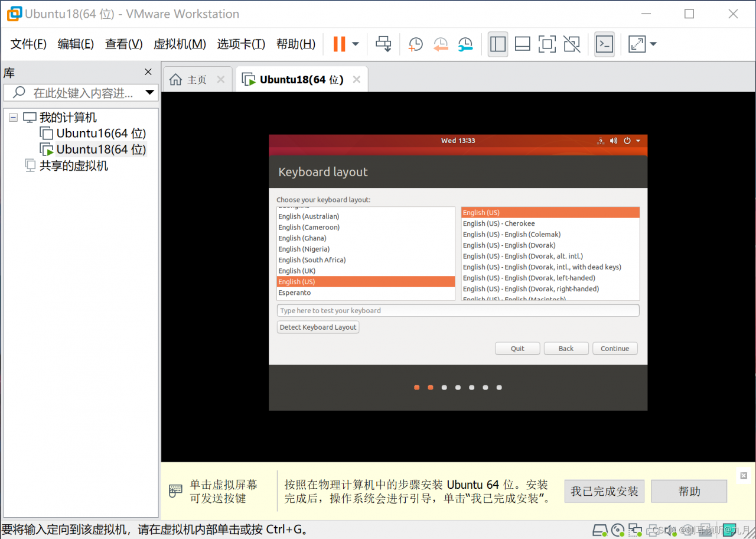Image resolution: width=756 pixels, height=539 pixels.
Task: Click the Send Ctrl+Alt+Del toolbar icon
Action: (x=384, y=44)
